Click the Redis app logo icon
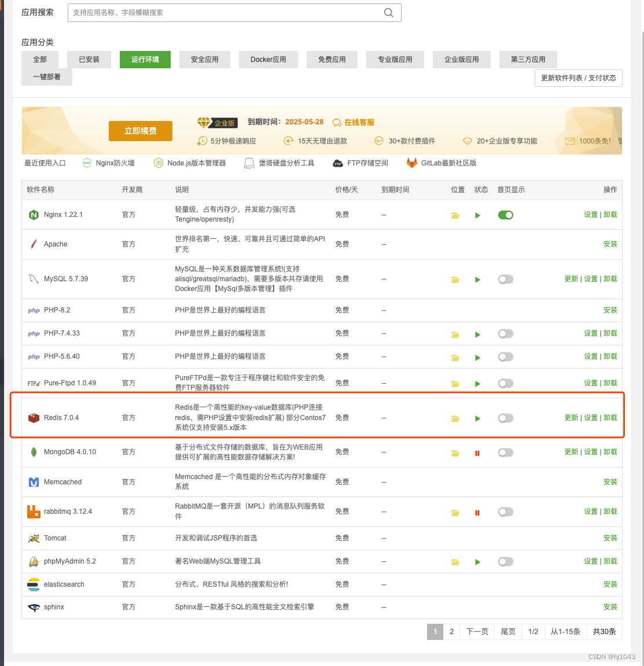Viewport: 644px width, 666px height. tap(34, 418)
